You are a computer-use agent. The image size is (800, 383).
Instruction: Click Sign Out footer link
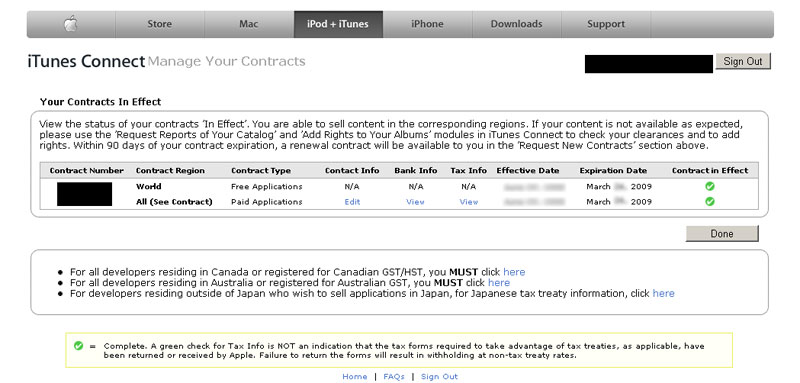point(439,376)
